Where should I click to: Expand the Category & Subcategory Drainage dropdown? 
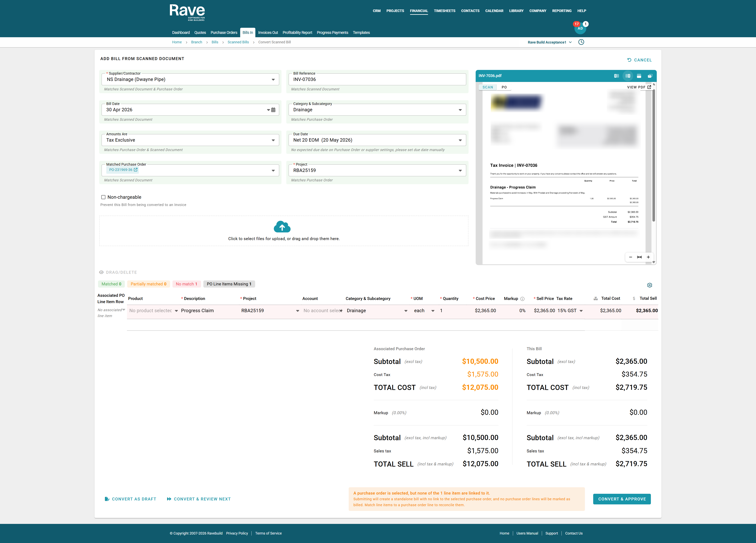[x=460, y=110]
